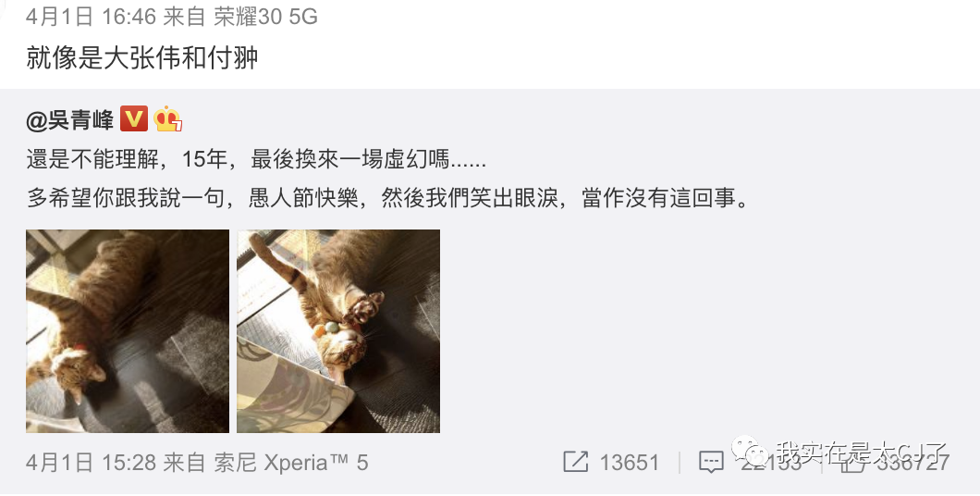Click the orange V verified badge

[x=134, y=118]
